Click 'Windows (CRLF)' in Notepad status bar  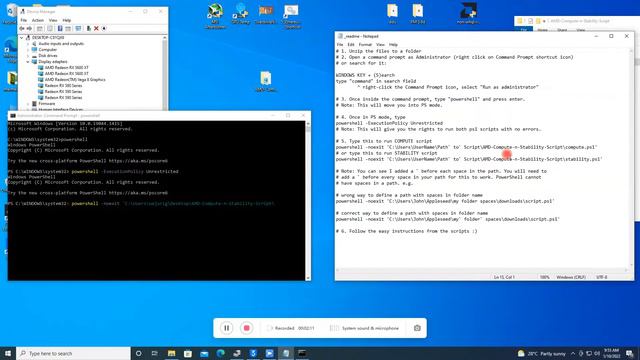(x=571, y=277)
